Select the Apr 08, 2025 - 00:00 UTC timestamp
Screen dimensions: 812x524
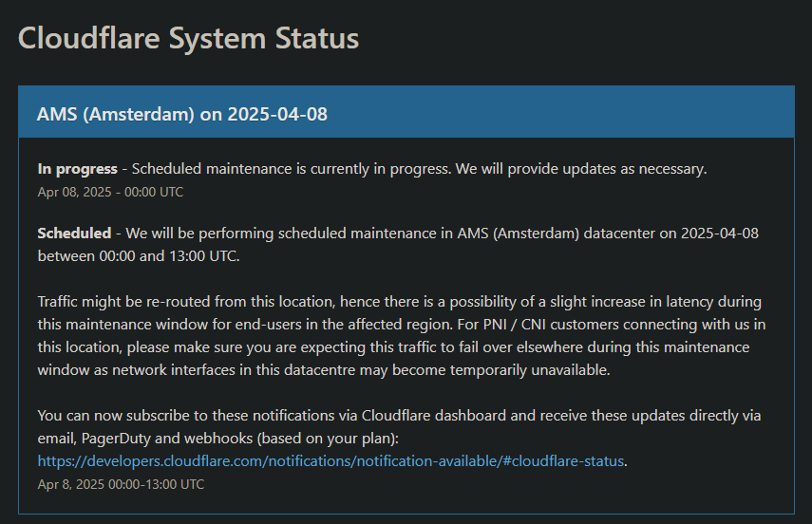pyautogui.click(x=110, y=192)
